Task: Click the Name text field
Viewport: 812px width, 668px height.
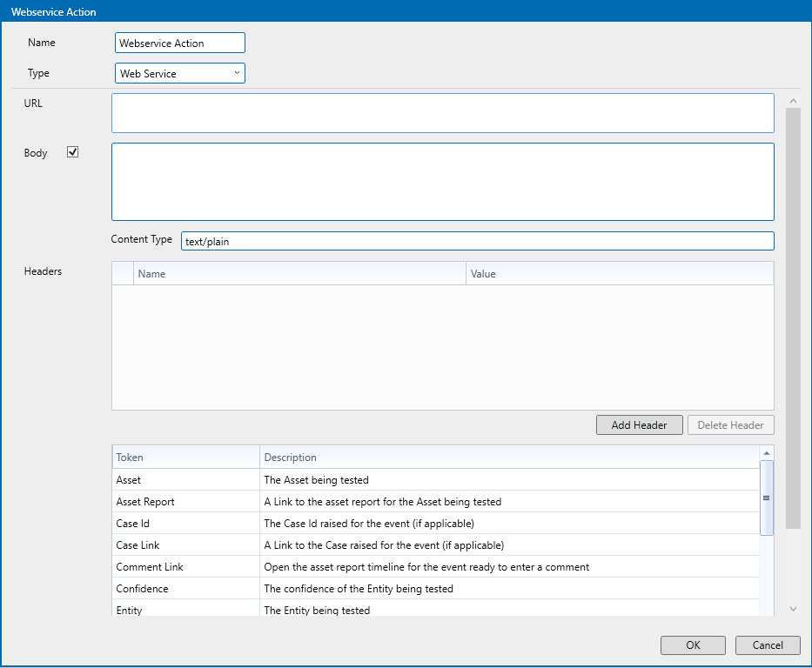Action: pyautogui.click(x=179, y=43)
